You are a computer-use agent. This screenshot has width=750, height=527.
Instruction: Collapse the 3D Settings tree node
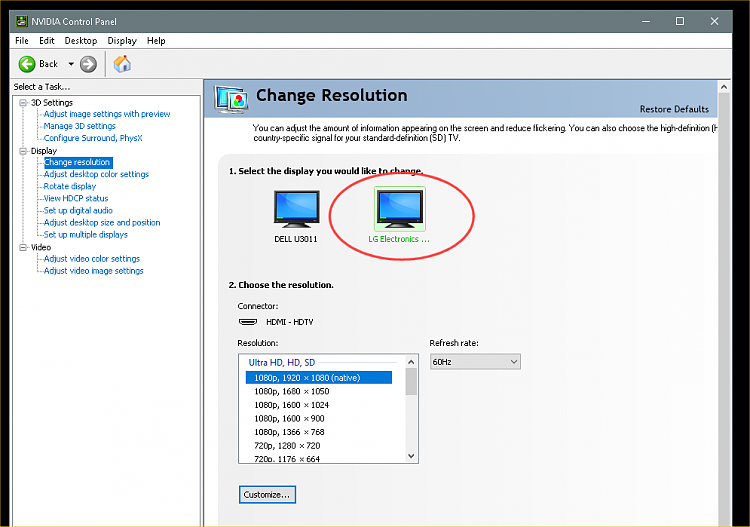pos(23,102)
